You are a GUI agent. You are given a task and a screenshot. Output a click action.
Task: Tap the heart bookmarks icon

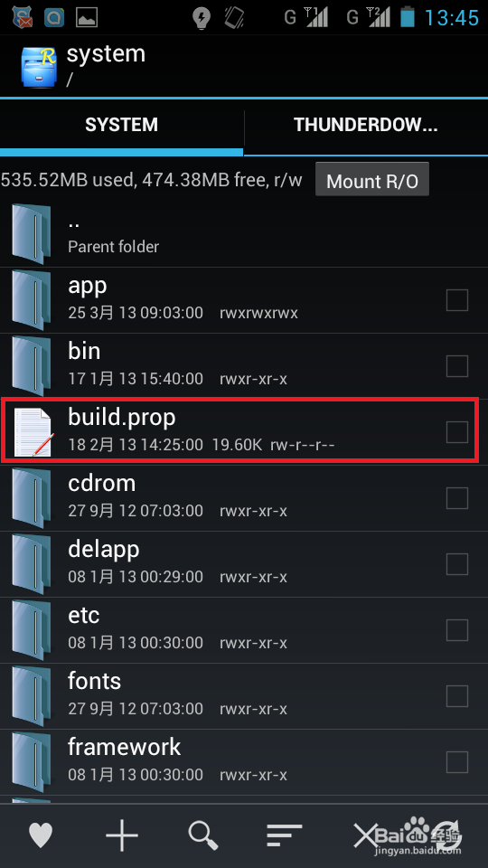tap(41, 835)
